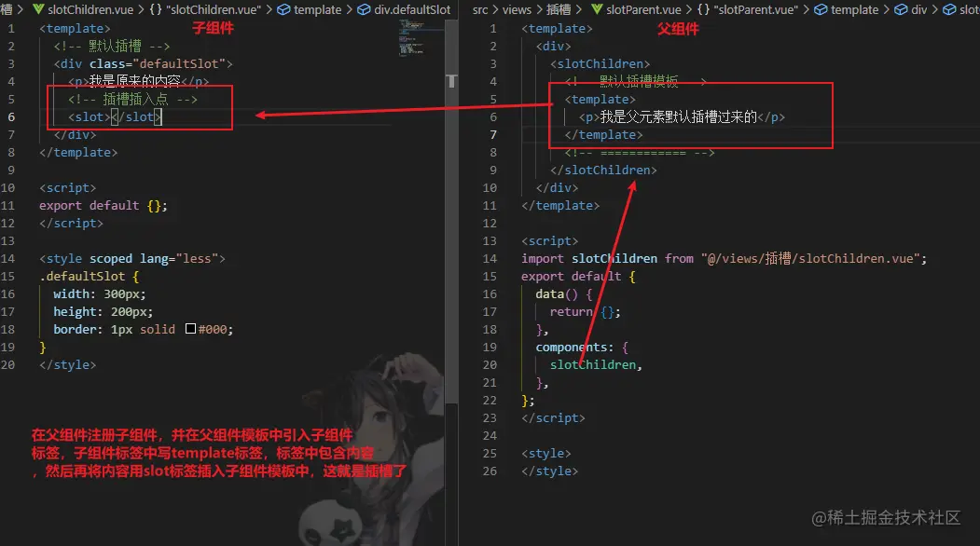Select the views breadcrumb segment
Image resolution: width=980 pixels, height=546 pixels.
tap(517, 9)
